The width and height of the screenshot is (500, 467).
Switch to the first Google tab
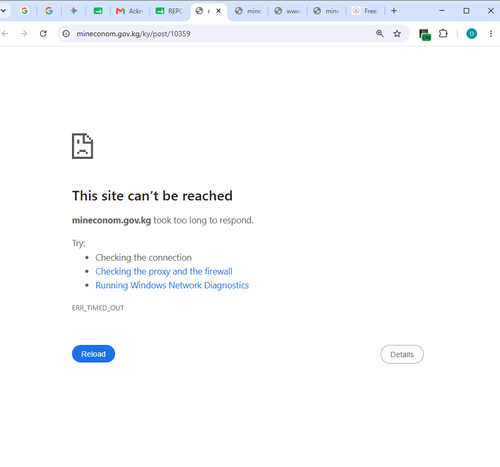(x=24, y=11)
